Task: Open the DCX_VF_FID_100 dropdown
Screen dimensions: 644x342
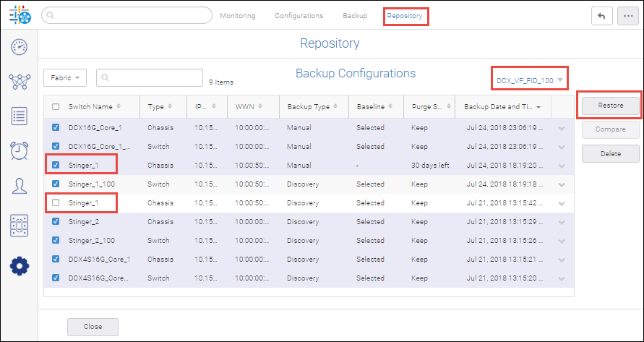Action: pyautogui.click(x=529, y=80)
